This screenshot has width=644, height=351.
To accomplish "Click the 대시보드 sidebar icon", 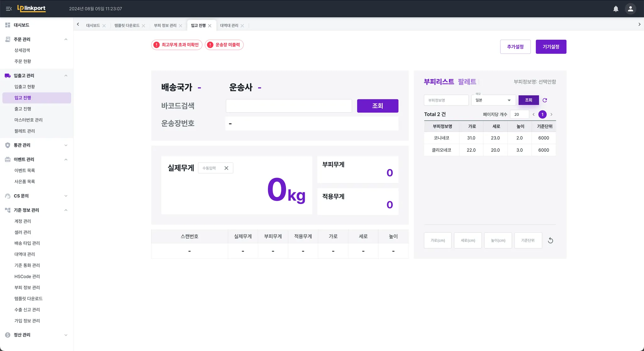I will [x=8, y=25].
